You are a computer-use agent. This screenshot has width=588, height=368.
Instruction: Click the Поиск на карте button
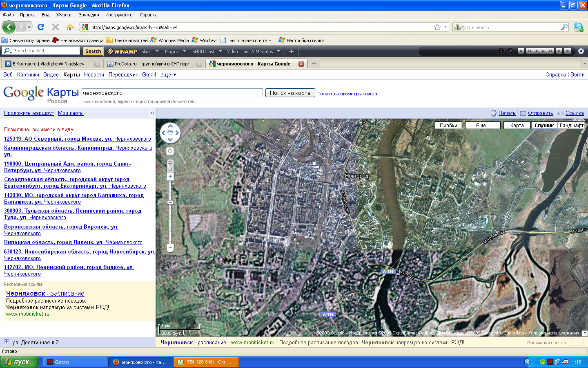coord(290,93)
